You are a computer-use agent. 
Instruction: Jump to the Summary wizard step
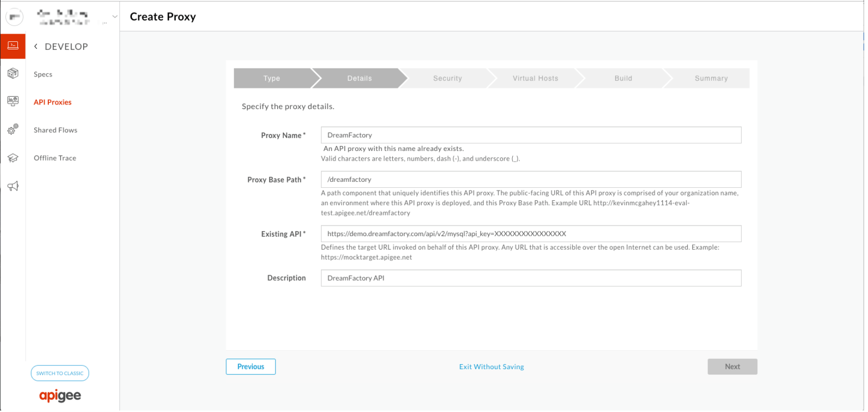tap(711, 78)
